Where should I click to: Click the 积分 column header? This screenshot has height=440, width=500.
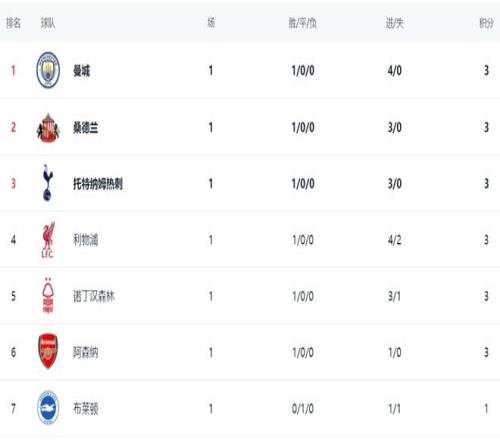coord(486,23)
